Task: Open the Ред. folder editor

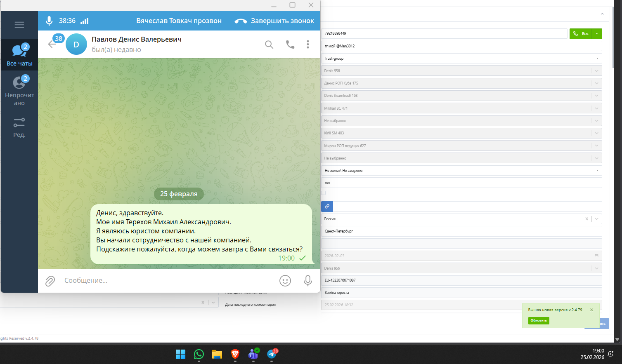Action: click(x=19, y=127)
